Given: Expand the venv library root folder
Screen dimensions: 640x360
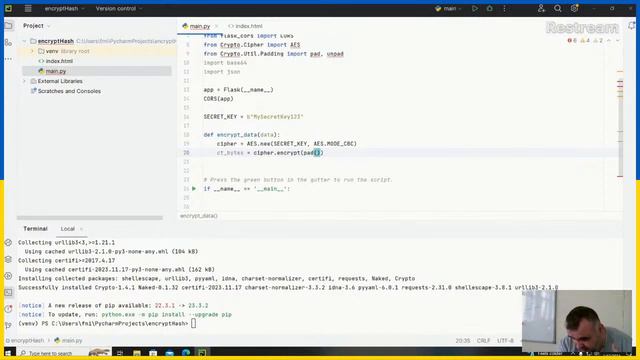Looking at the screenshot, I should tap(32, 51).
